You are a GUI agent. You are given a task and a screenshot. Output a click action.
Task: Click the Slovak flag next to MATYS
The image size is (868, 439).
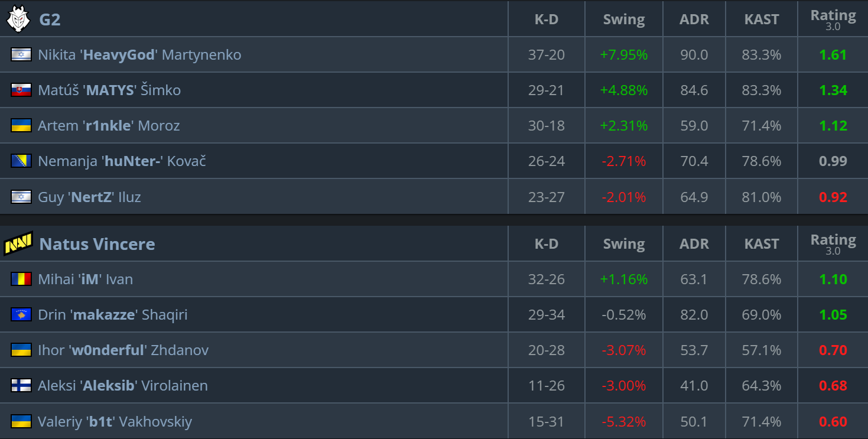click(21, 90)
